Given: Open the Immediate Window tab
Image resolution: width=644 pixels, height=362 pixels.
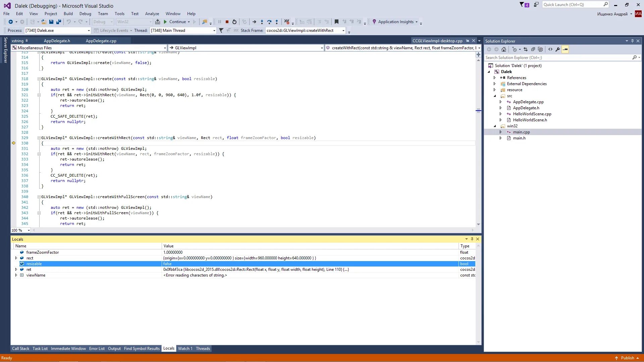Looking at the screenshot, I should click(68, 349).
